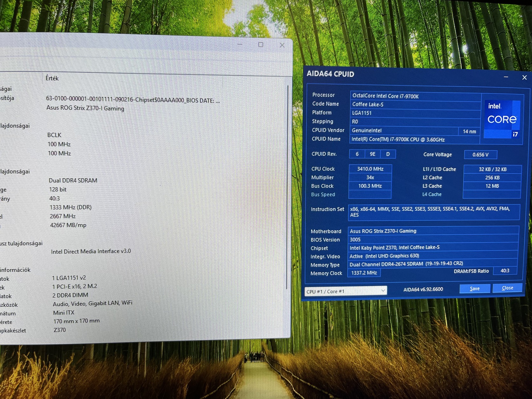Select the CPUID Name 'Intel(R) Core(TM) i7-9700K CPU @ 3.60GHz'

[x=415, y=139]
